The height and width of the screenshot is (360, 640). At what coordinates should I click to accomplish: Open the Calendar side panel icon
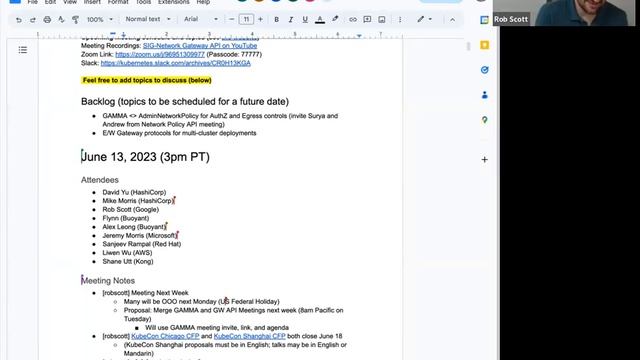(484, 20)
